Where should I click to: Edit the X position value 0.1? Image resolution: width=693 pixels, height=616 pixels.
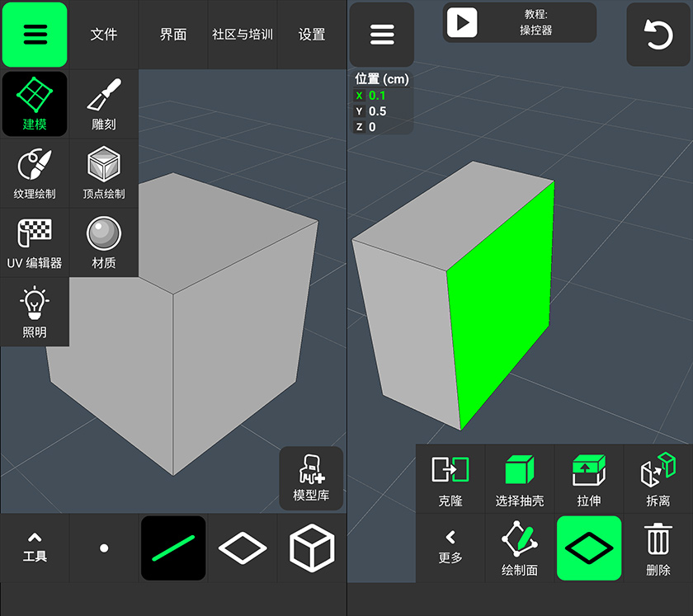click(377, 96)
